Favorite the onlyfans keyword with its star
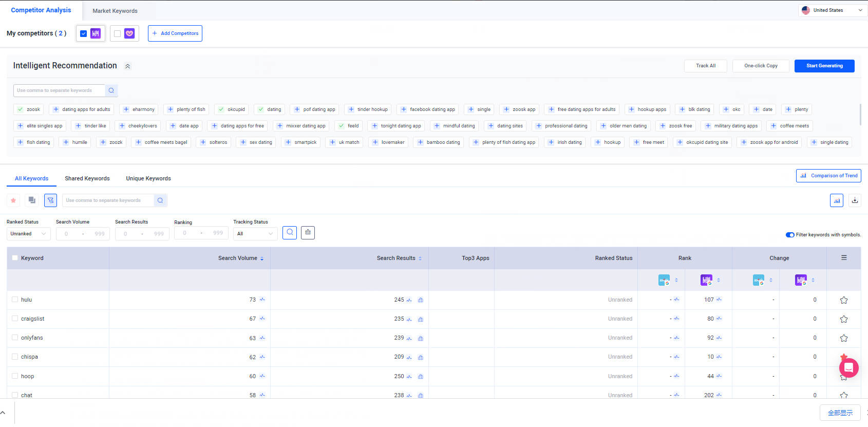Screen dimensions: 868x427 (844, 338)
